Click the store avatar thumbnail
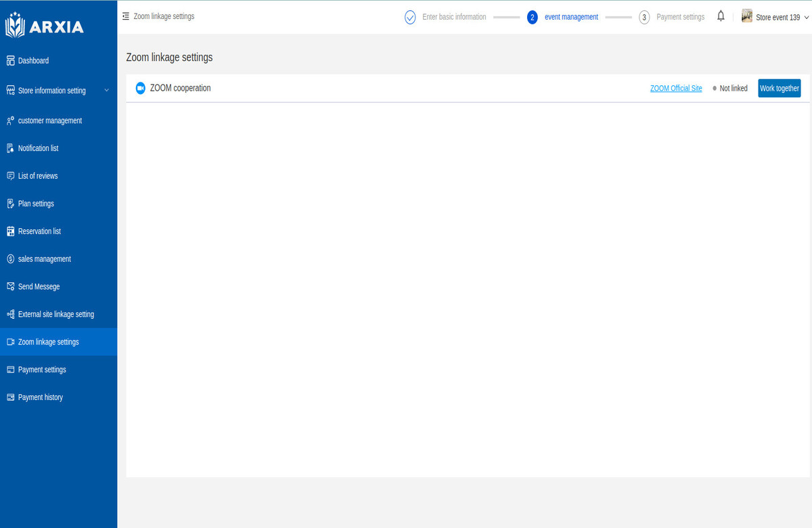 click(x=747, y=16)
